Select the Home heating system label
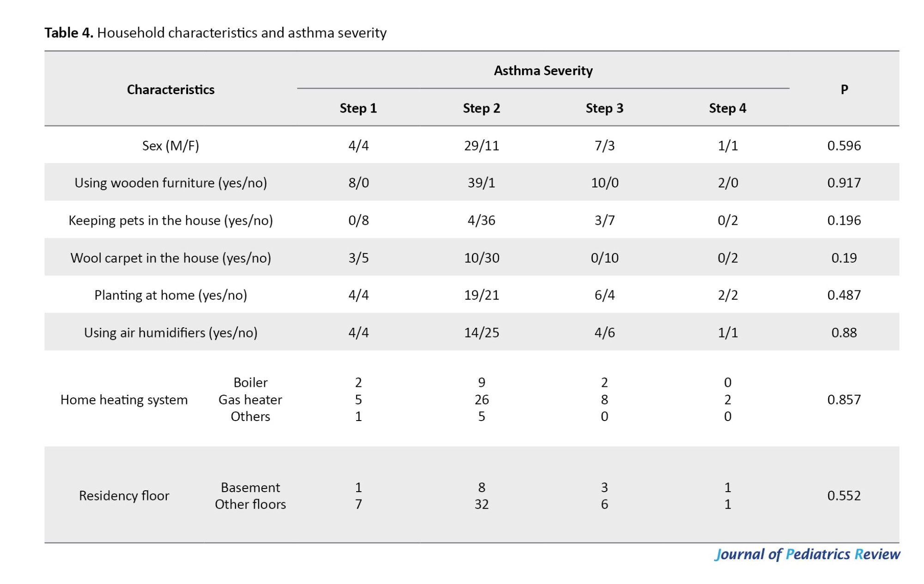924x584 pixels. point(124,400)
